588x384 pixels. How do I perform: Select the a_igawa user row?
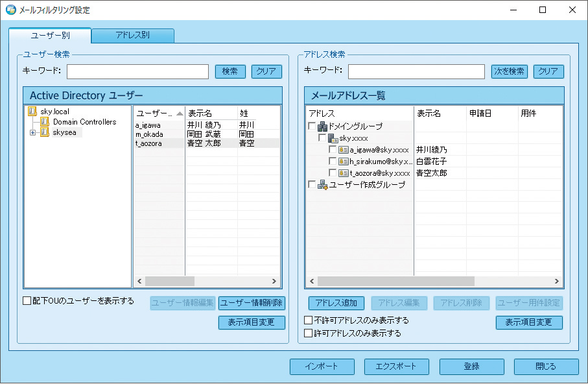(207, 125)
